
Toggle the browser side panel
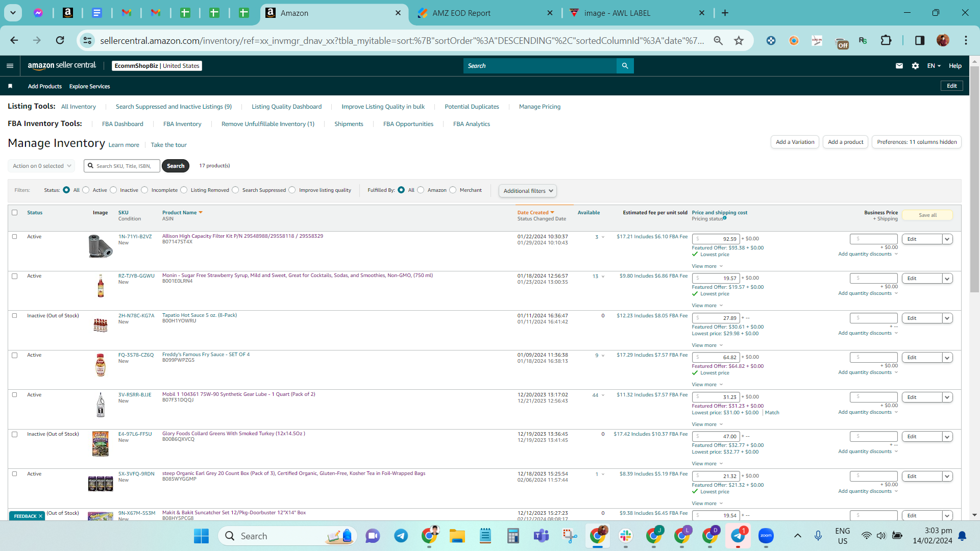[x=920, y=40]
